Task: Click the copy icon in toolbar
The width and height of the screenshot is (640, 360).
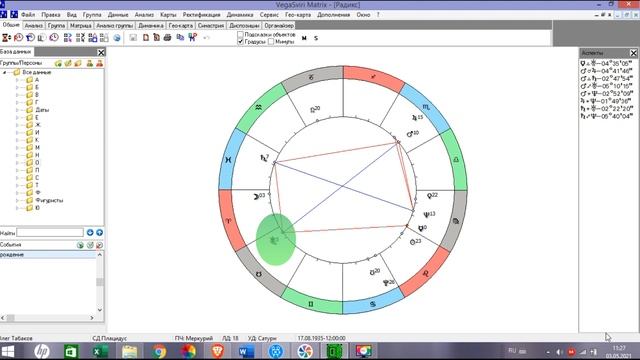Action: (x=180, y=38)
